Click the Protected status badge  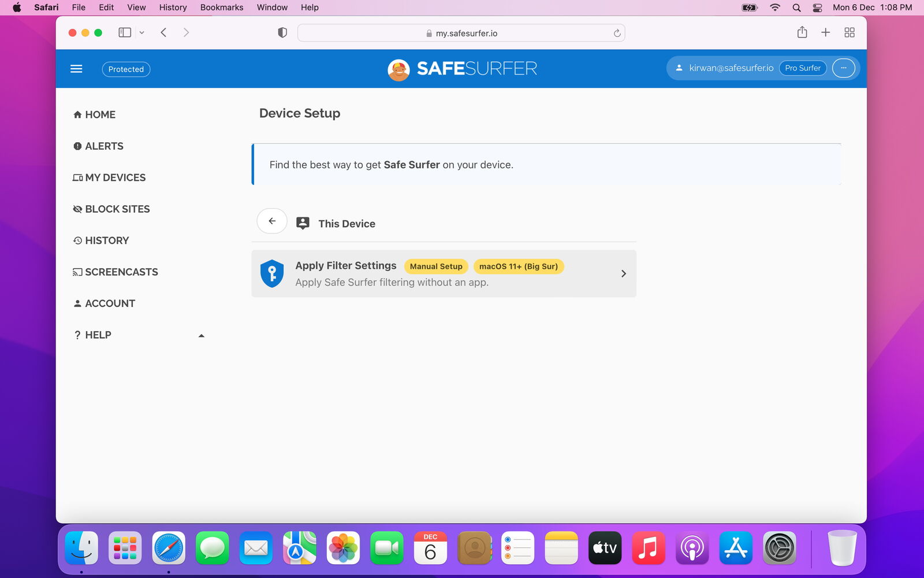point(126,69)
